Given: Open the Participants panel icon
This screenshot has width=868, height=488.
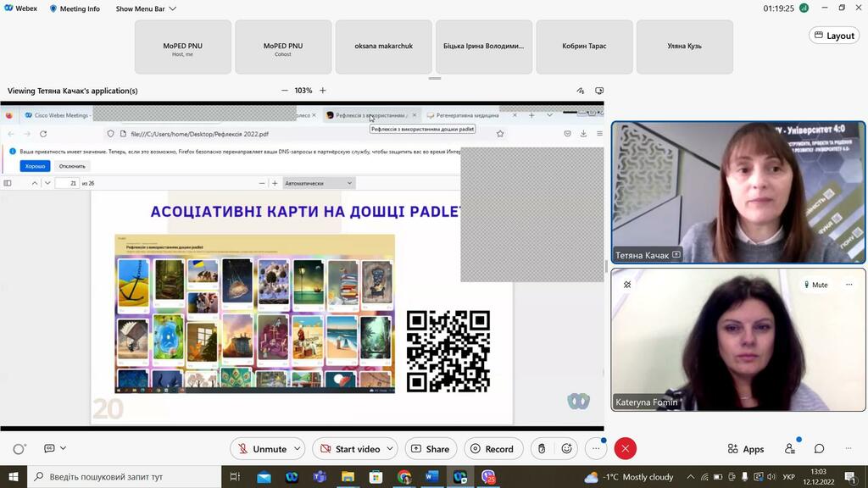Looking at the screenshot, I should pos(790,449).
